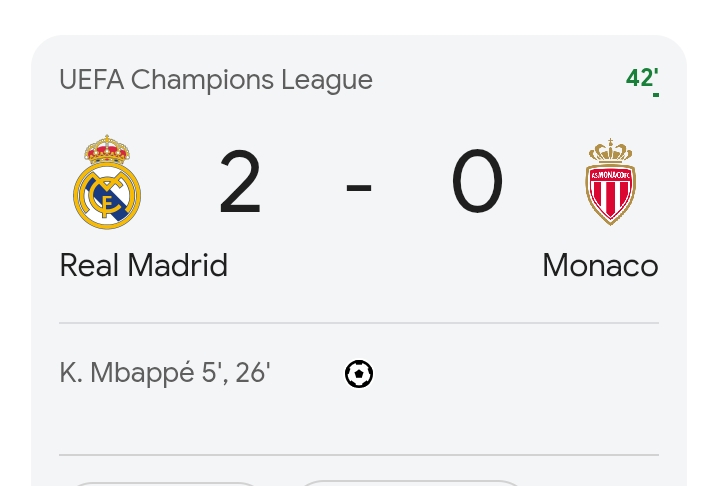Click the 26' goal time for Mbappé

253,373
